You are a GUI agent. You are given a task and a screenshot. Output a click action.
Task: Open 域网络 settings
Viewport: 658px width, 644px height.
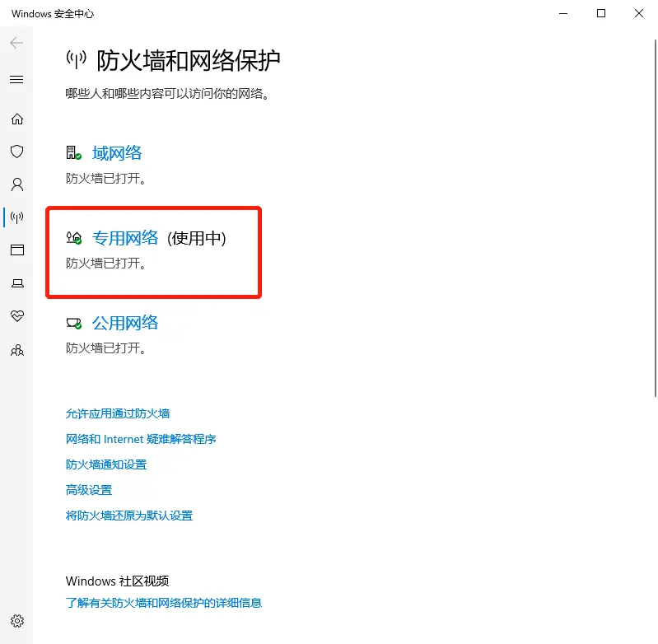(x=117, y=153)
